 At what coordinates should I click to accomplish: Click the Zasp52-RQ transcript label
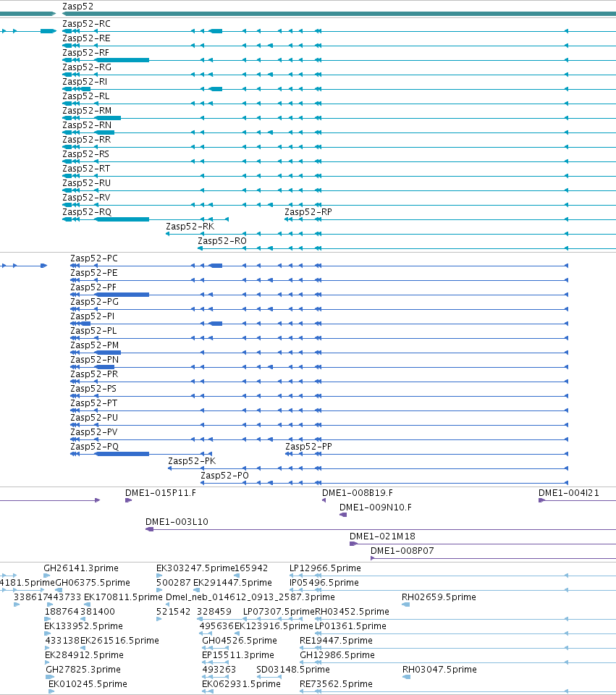(87, 212)
